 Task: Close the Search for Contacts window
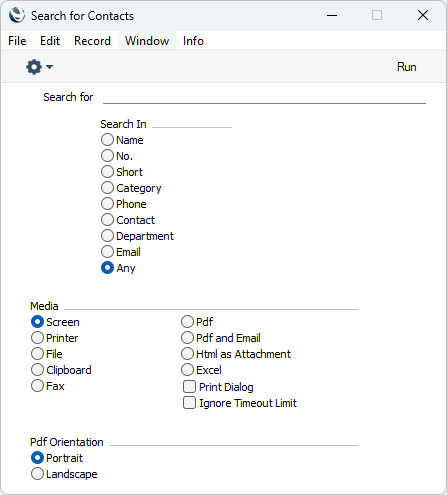click(423, 15)
